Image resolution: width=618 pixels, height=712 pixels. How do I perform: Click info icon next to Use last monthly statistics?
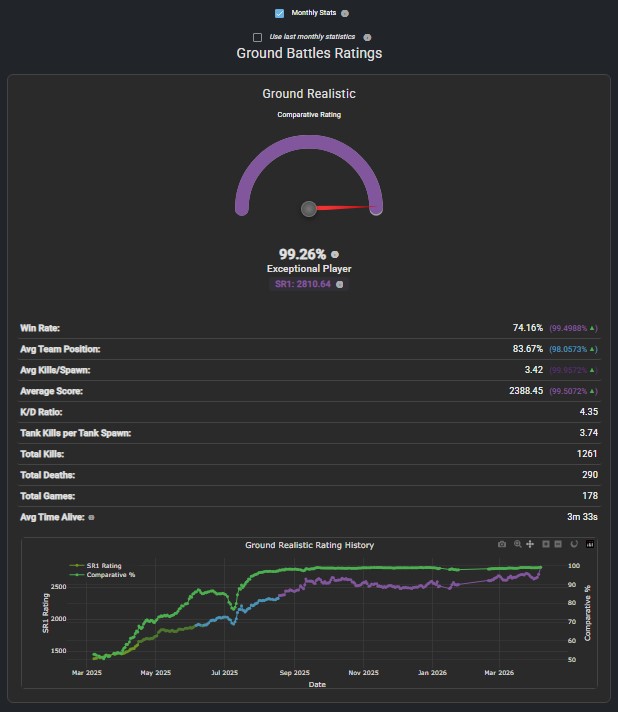click(x=367, y=37)
